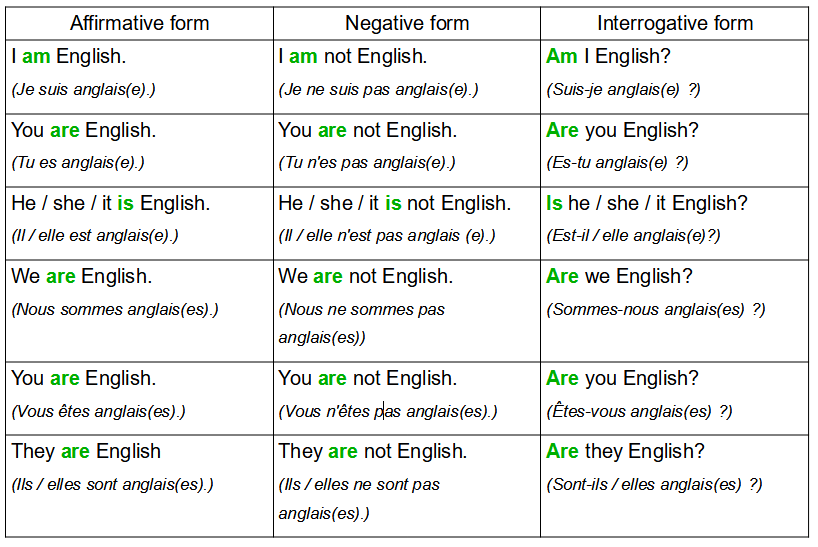The height and width of the screenshot is (547, 818).
Task: Click the sentence "He / she / it is English."
Action: click(x=110, y=204)
